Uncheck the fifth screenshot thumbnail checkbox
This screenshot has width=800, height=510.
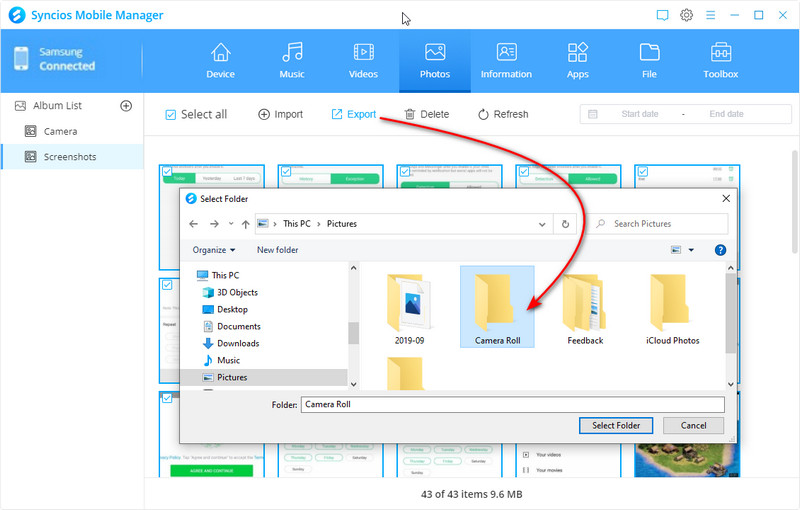pos(643,171)
